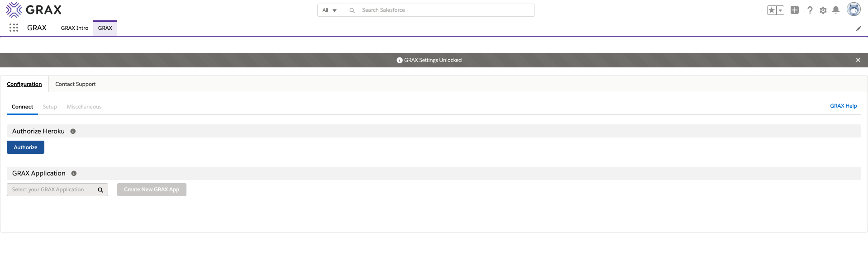Open the GRAX Help link

click(843, 106)
